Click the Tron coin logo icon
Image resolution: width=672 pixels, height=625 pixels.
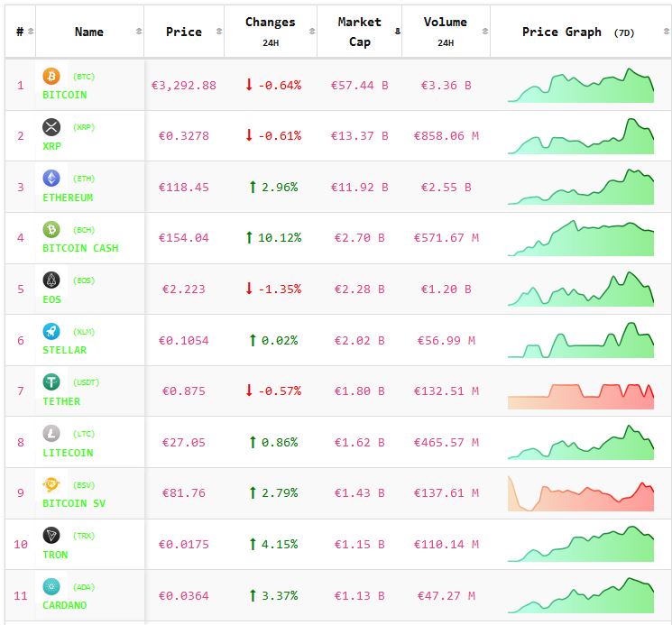(51, 536)
